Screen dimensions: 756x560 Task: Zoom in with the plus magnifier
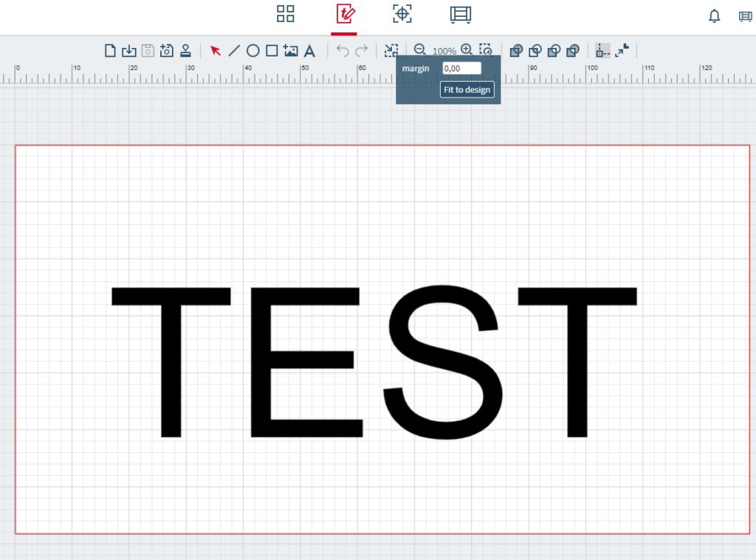click(467, 50)
